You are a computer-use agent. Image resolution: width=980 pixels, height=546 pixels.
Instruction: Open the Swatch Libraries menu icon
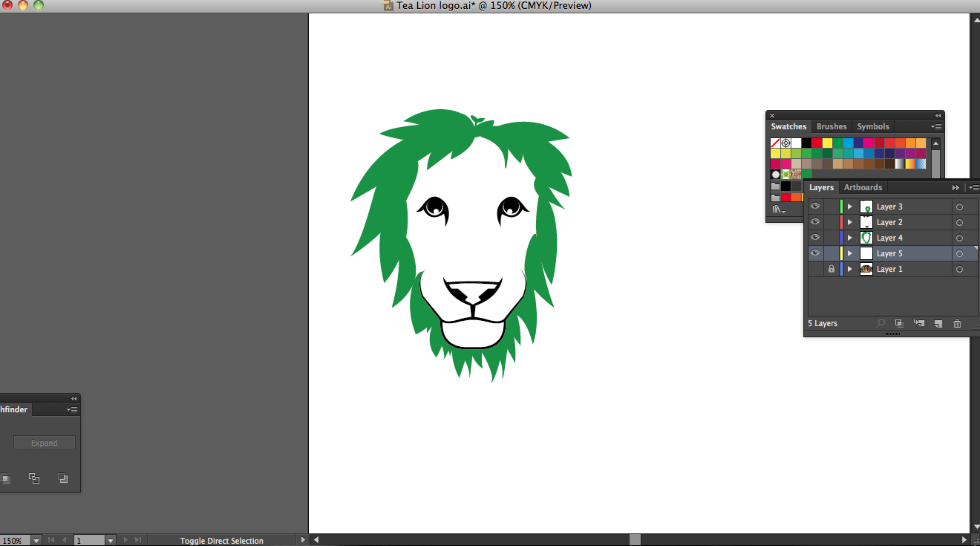[x=777, y=209]
